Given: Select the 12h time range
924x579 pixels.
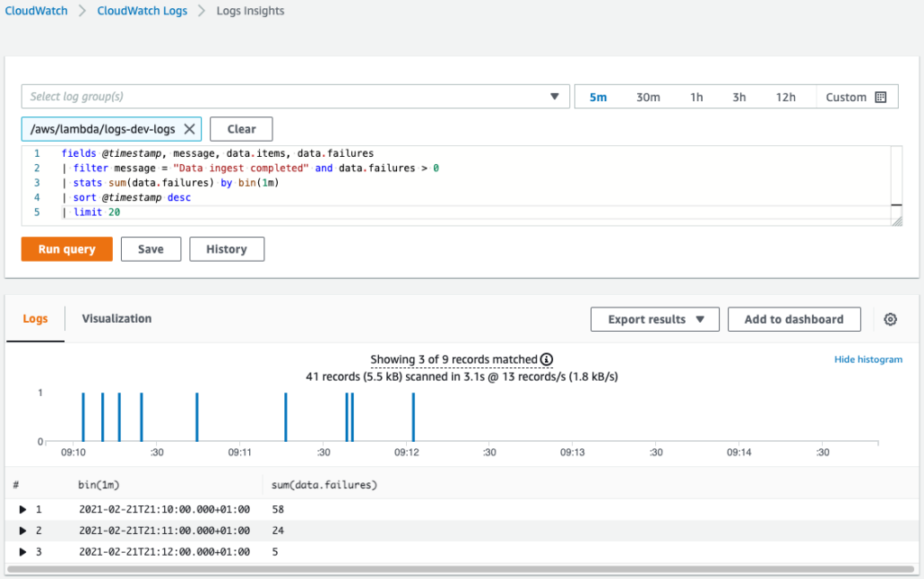Looking at the screenshot, I should (x=786, y=97).
